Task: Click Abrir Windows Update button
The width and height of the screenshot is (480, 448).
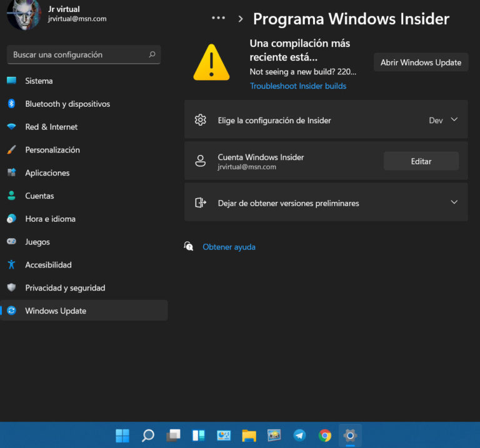Action: pos(421,62)
